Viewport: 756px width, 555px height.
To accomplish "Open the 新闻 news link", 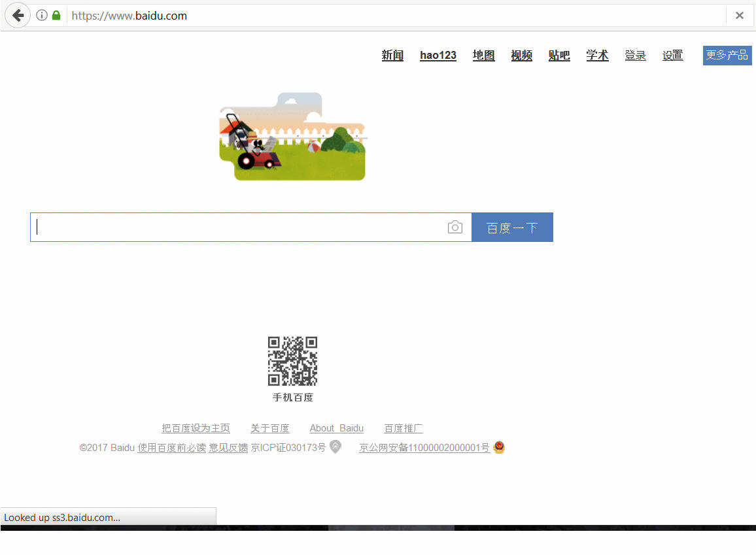I will coord(392,56).
